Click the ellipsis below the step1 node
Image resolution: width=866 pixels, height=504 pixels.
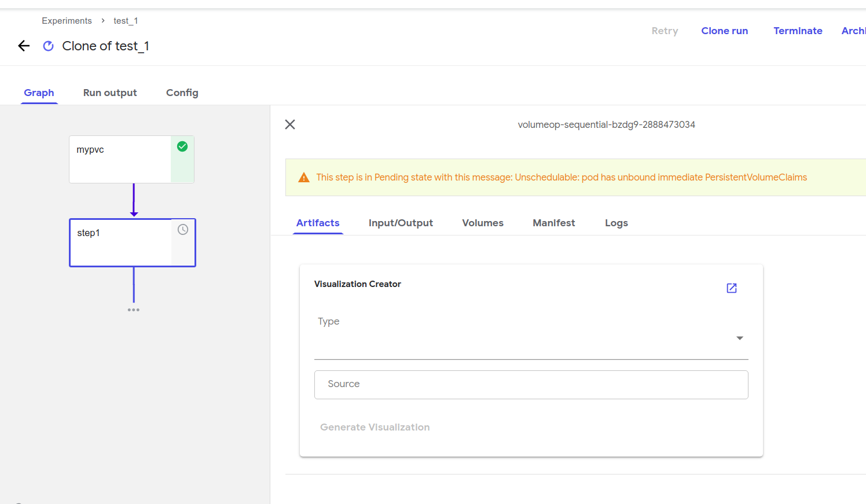134,309
